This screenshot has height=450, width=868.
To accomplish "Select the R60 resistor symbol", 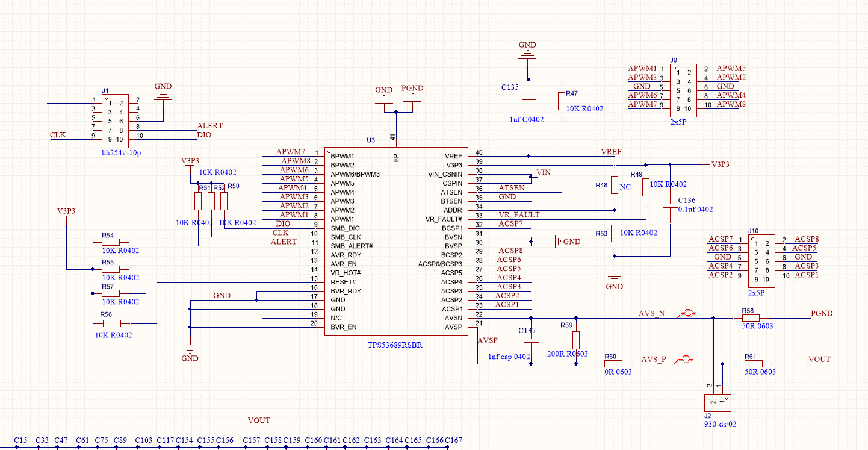I will click(x=614, y=364).
